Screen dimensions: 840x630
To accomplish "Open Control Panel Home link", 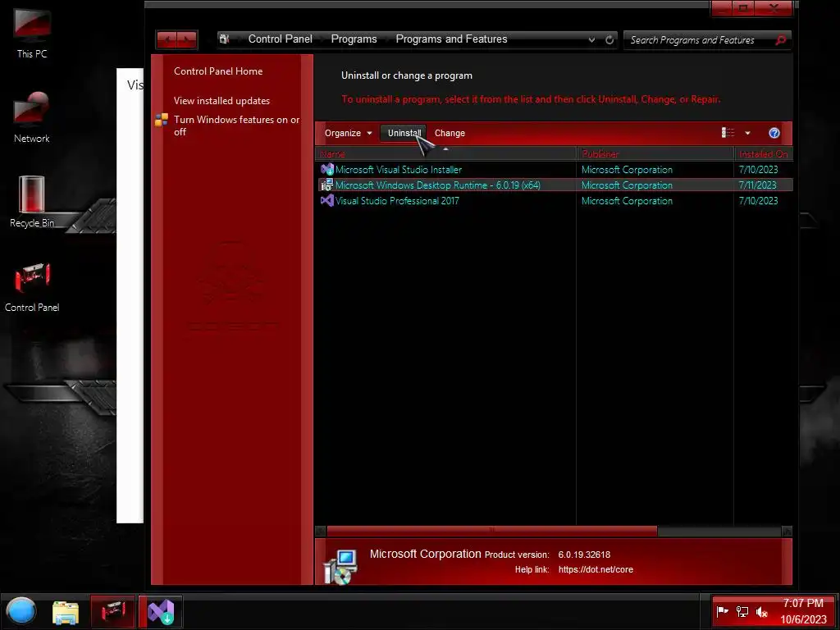I will pyautogui.click(x=218, y=71).
